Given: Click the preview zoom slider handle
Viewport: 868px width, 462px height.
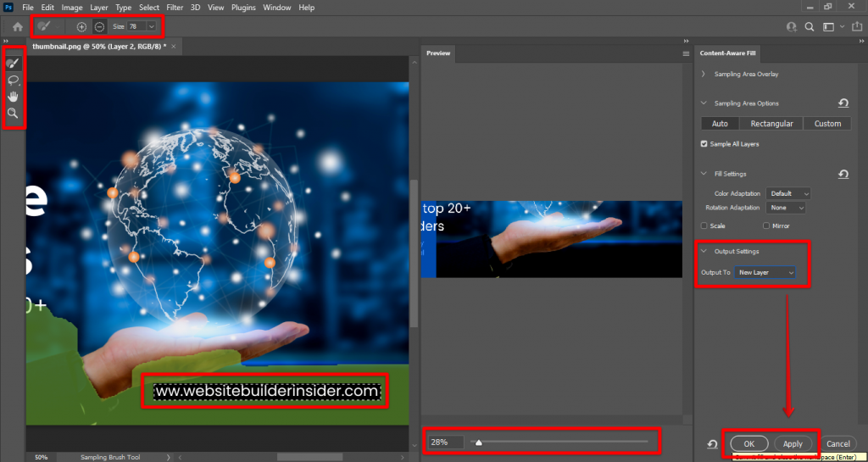Looking at the screenshot, I should pos(478,442).
